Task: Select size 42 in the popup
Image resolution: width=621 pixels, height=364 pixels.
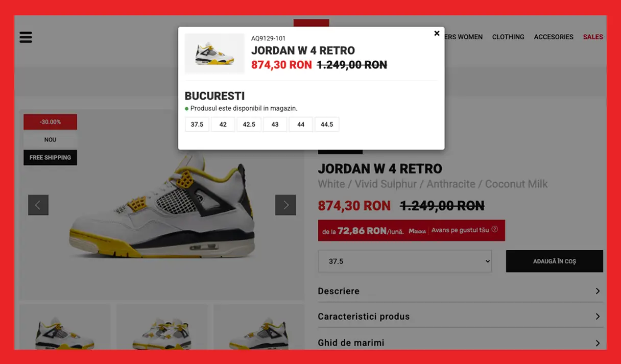Action: pyautogui.click(x=223, y=125)
